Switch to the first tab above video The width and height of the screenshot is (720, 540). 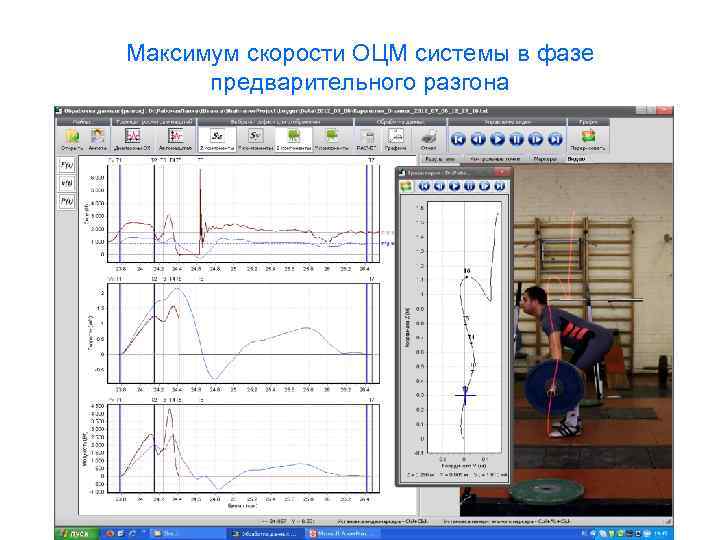pyautogui.click(x=439, y=159)
